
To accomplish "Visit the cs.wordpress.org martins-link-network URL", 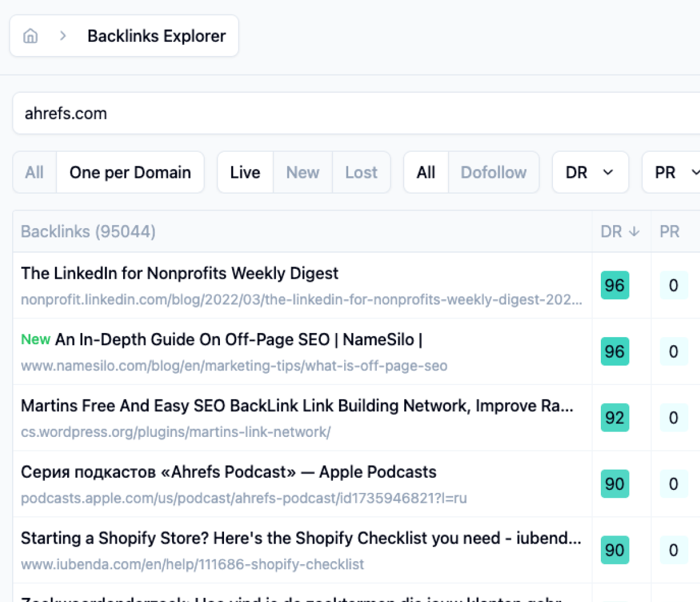I will (176, 432).
